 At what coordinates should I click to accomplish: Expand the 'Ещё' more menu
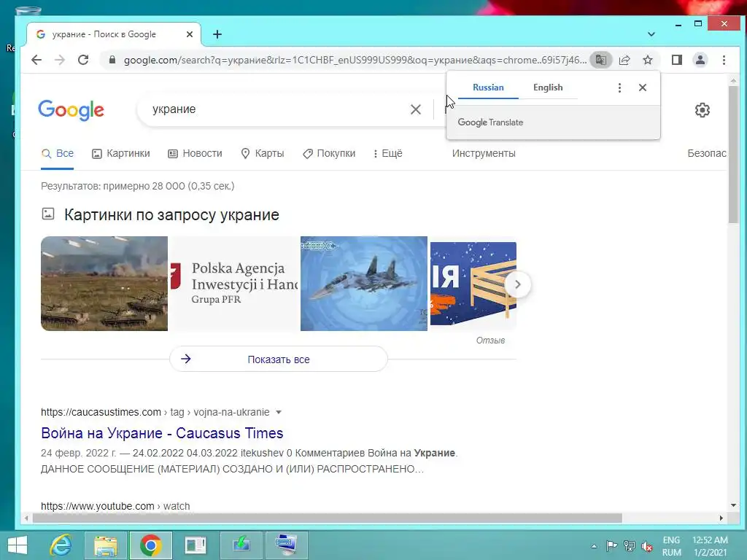388,153
